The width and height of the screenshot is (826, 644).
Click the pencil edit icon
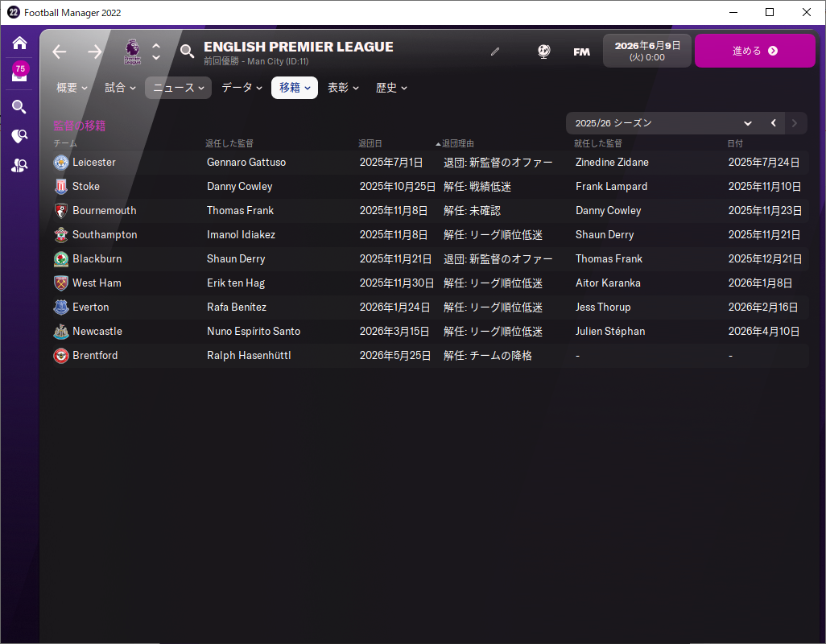coord(494,52)
